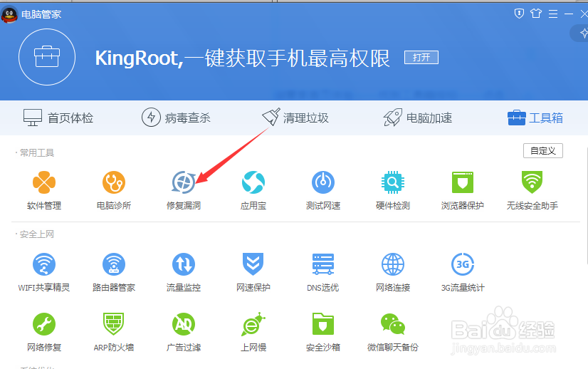Image resolution: width=588 pixels, height=369 pixels.
Task: Open 流量监控 traffic monitor
Action: coord(184,273)
